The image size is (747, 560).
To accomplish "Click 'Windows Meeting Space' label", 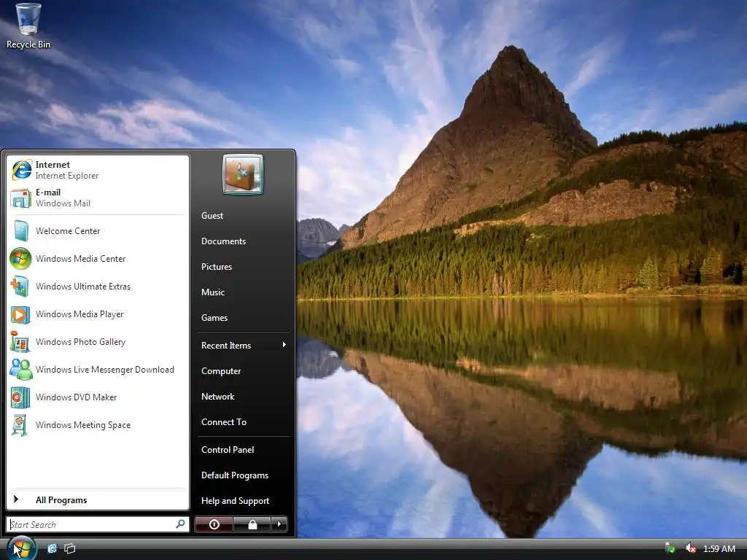I will coord(83,425).
